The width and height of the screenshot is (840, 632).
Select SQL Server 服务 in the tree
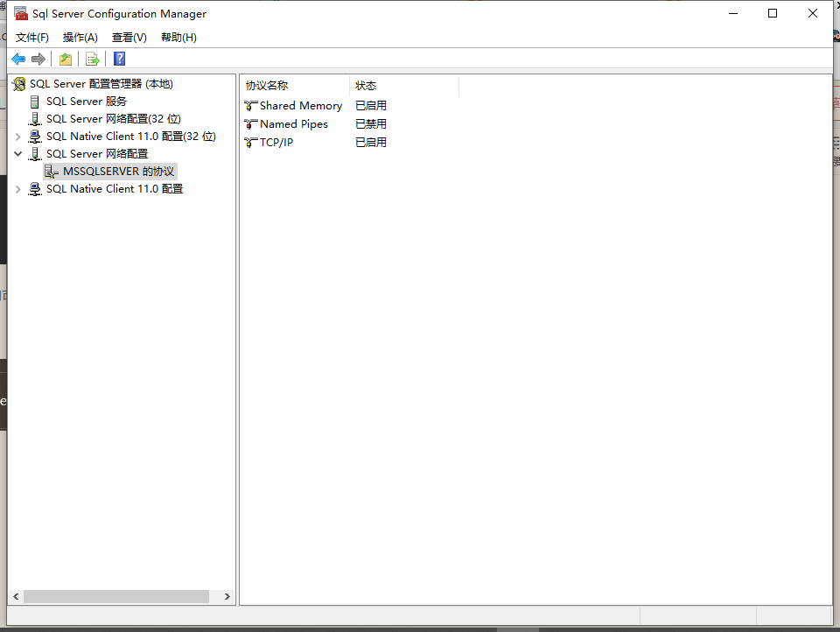tap(87, 102)
